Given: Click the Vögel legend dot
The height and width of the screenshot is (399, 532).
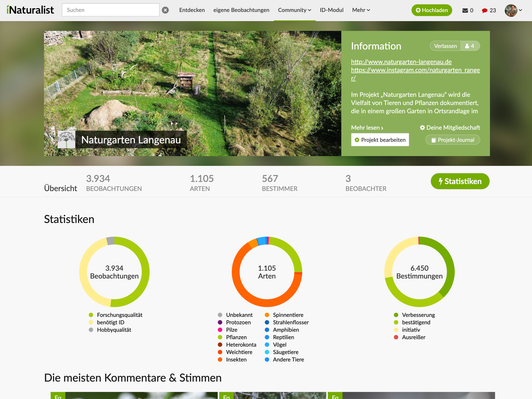Looking at the screenshot, I should pyautogui.click(x=267, y=345).
